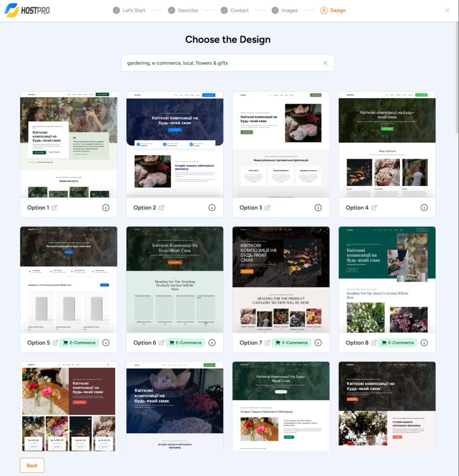
Task: Click E-Commerce badge on Option 7
Action: click(x=292, y=343)
